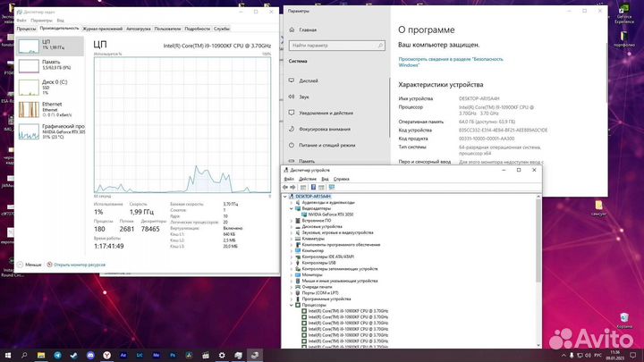
Task: Open the Settings gear on the taskbar
Action: click(x=222, y=355)
